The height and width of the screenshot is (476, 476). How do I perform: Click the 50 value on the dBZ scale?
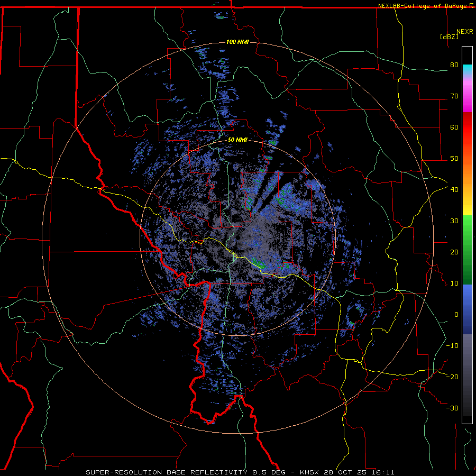[x=454, y=159]
